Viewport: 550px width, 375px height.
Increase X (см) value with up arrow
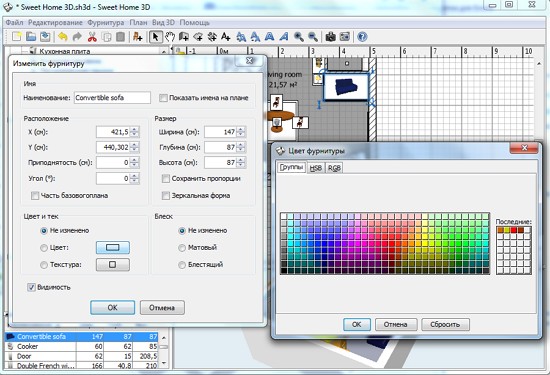click(135, 129)
